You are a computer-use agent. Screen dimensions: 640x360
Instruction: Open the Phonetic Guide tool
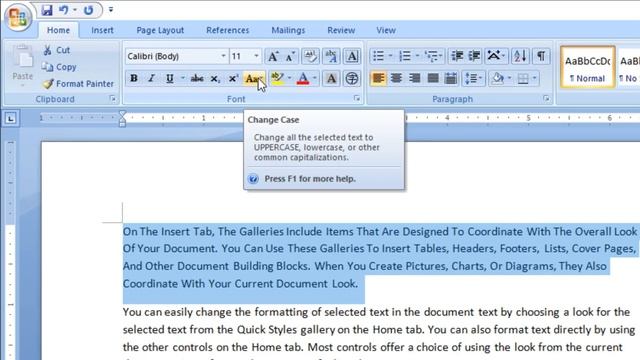coord(331,56)
